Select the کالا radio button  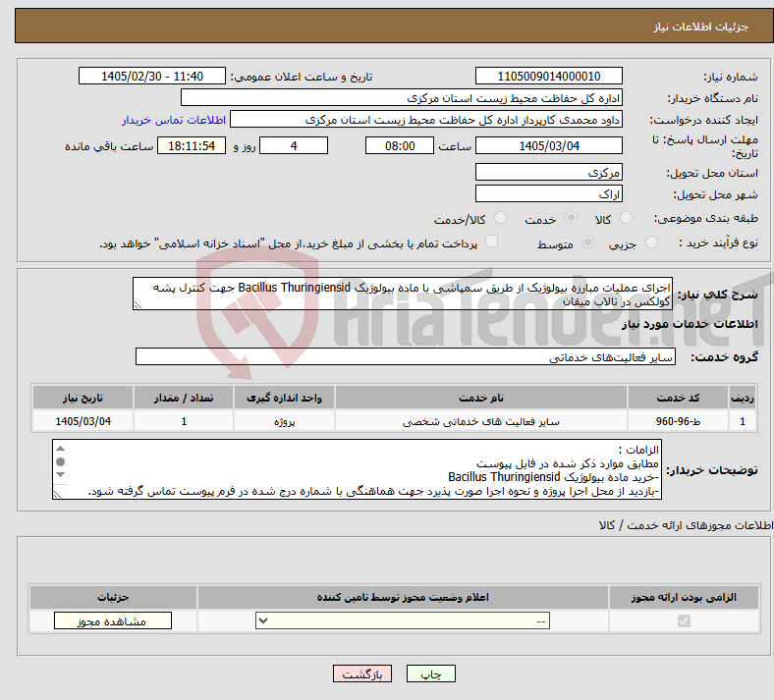pyautogui.click(x=626, y=218)
